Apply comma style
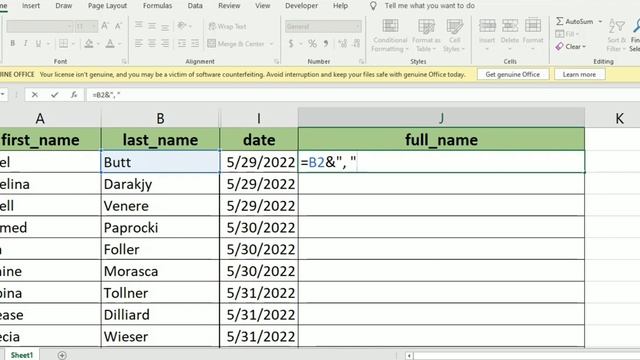This screenshot has height=360, width=640. (x=326, y=43)
